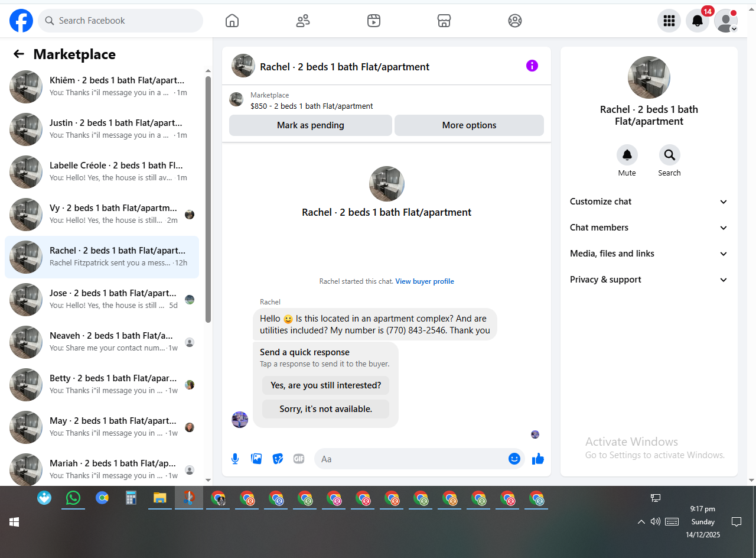Expand Customize chat section
This screenshot has width=756, height=558.
pos(649,202)
